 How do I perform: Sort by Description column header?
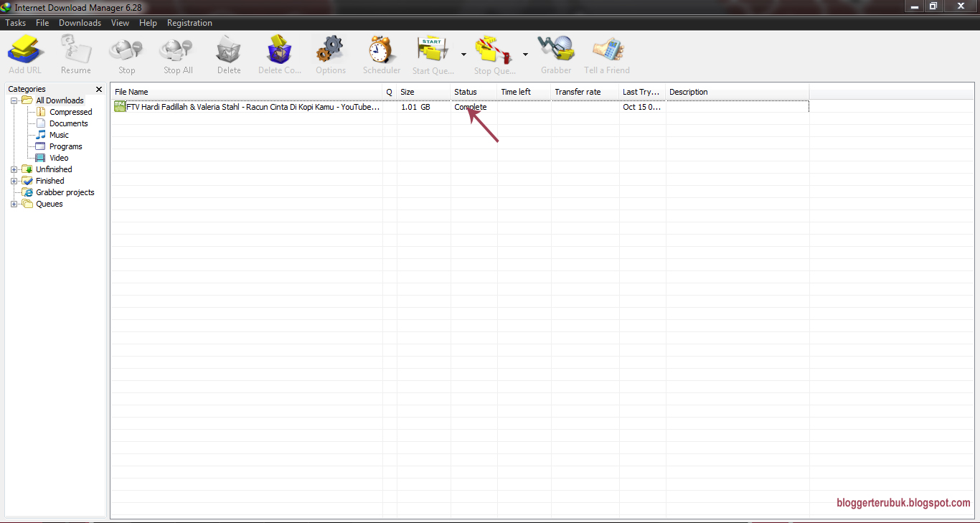click(738, 92)
